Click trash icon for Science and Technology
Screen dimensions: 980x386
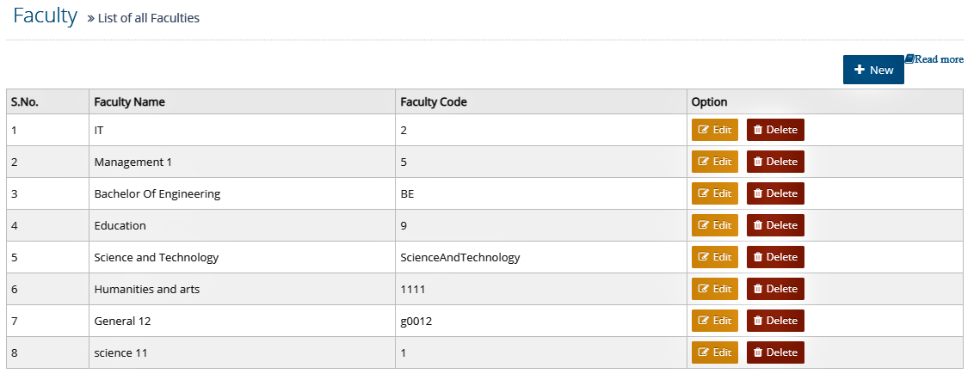coord(758,257)
